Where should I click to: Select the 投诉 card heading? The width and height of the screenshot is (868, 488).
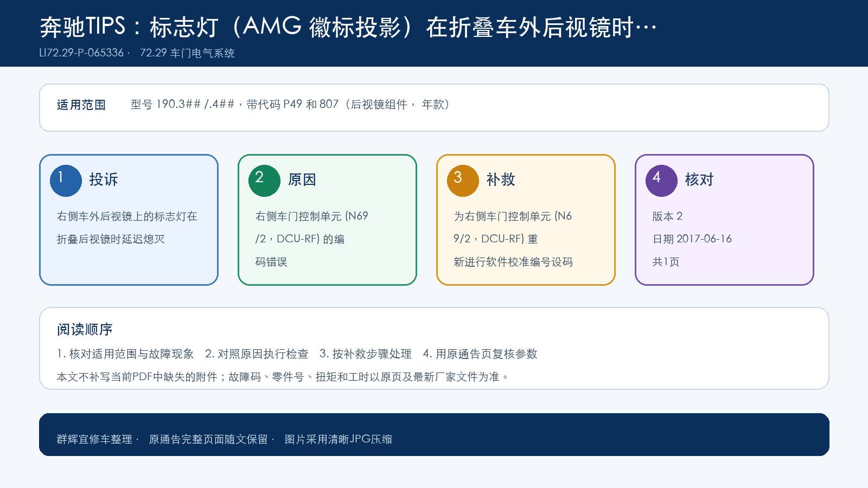104,179
